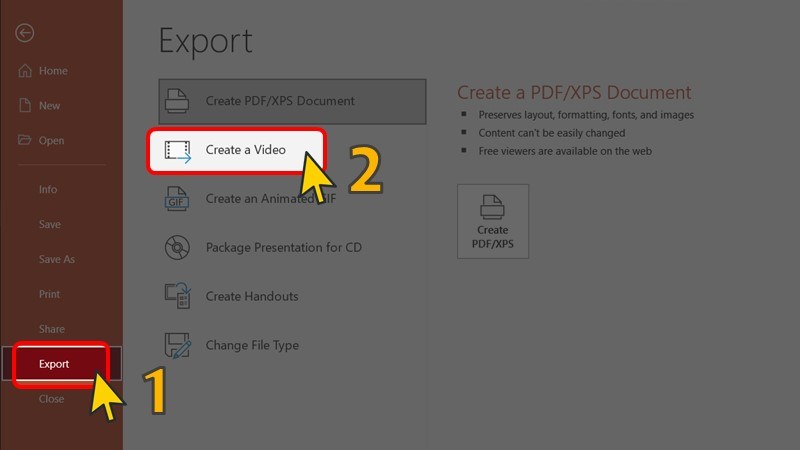Screen dimensions: 800x450
Task: Click the New document icon
Action: tap(24, 106)
